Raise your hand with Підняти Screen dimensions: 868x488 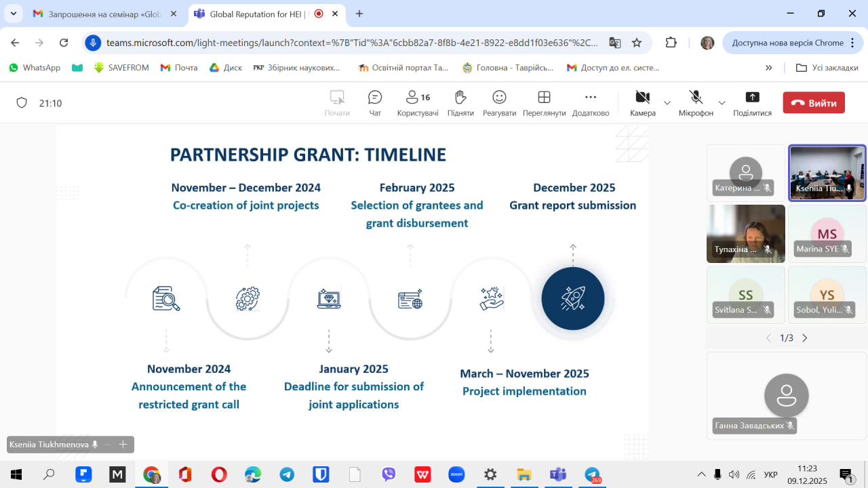coord(460,103)
